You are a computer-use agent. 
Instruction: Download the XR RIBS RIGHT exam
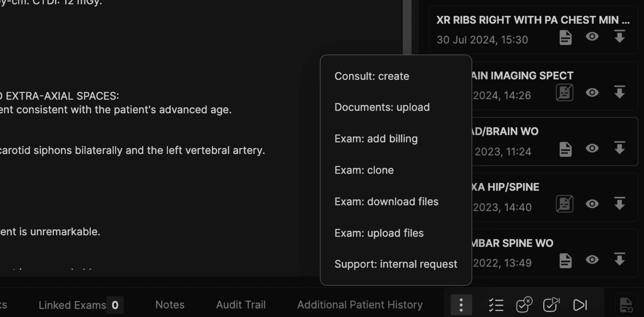619,37
